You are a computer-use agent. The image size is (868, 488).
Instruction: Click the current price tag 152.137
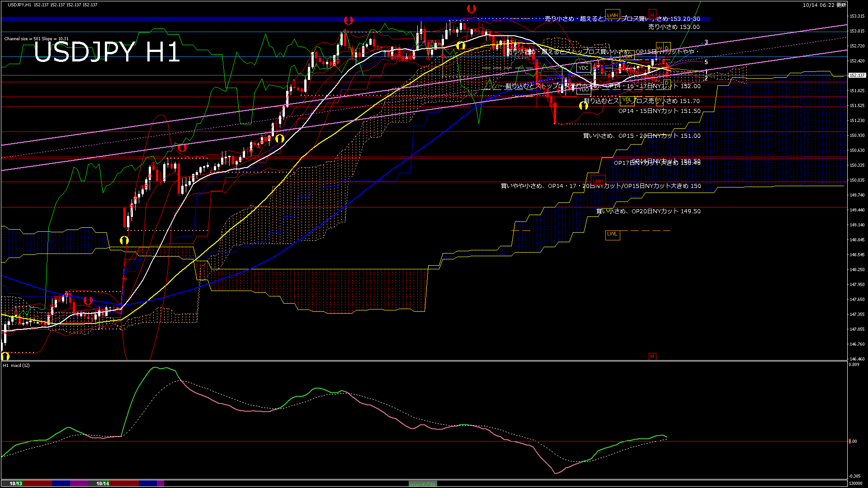click(857, 75)
